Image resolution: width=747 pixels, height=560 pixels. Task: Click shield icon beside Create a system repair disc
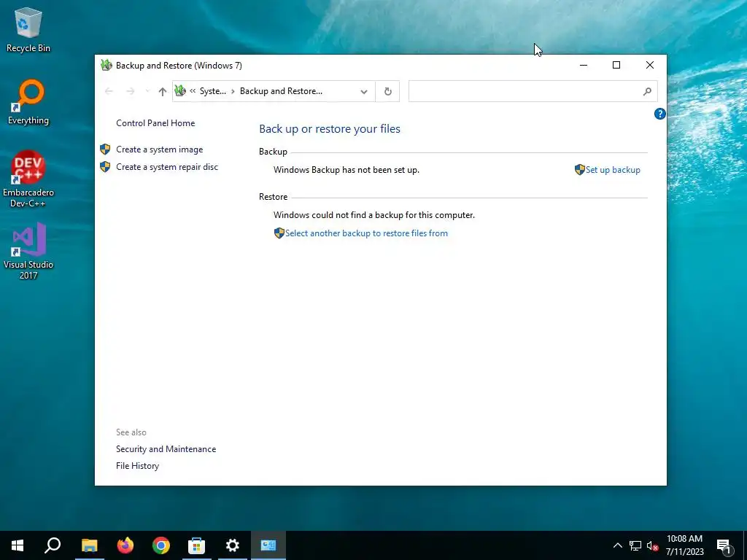(x=105, y=167)
